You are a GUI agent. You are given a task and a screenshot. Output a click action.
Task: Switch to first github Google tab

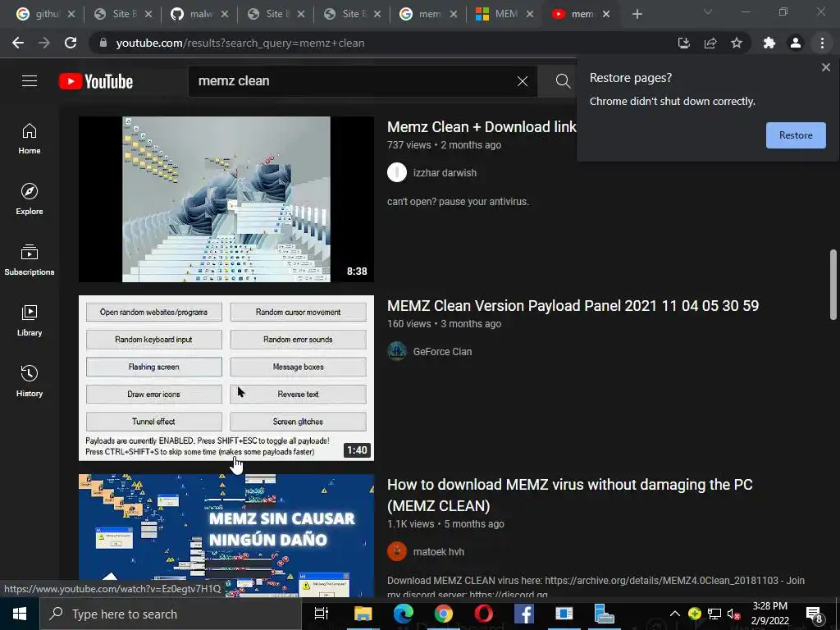[x=46, y=14]
